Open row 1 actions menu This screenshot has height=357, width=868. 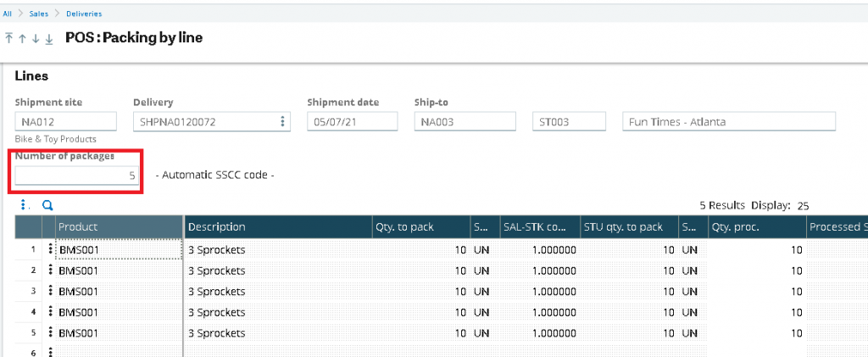point(51,249)
